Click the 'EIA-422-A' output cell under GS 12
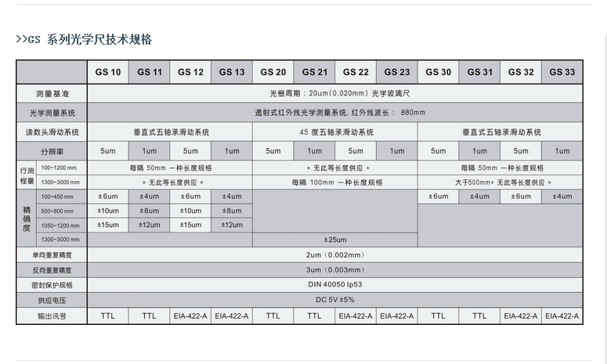The width and height of the screenshot is (607, 364). click(x=190, y=316)
